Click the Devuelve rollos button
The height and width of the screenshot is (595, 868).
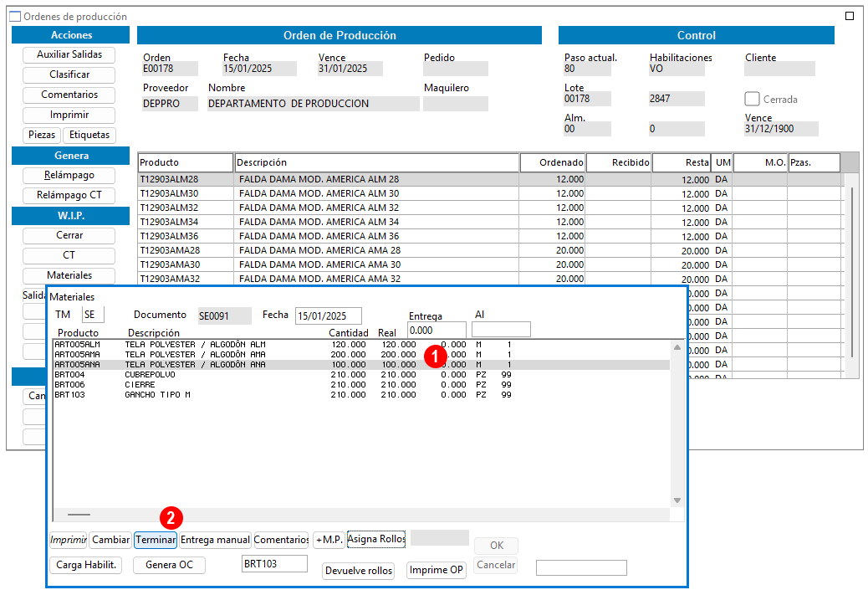[359, 572]
